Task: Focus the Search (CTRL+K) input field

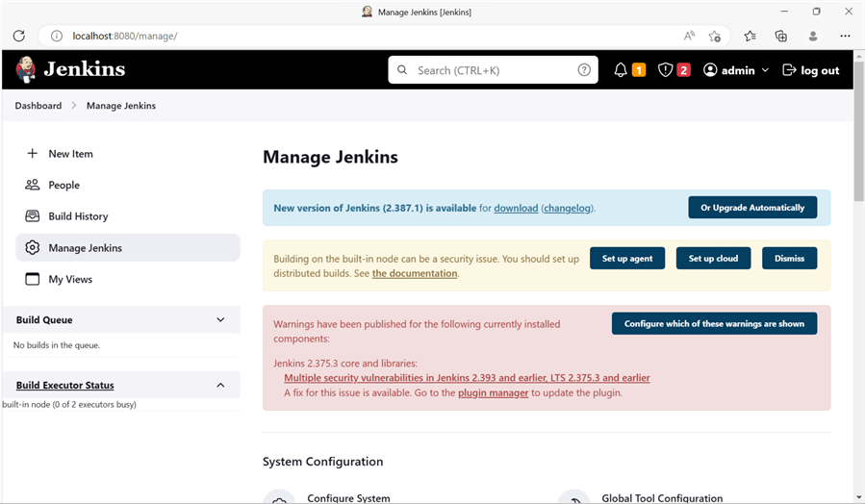Action: point(493,70)
